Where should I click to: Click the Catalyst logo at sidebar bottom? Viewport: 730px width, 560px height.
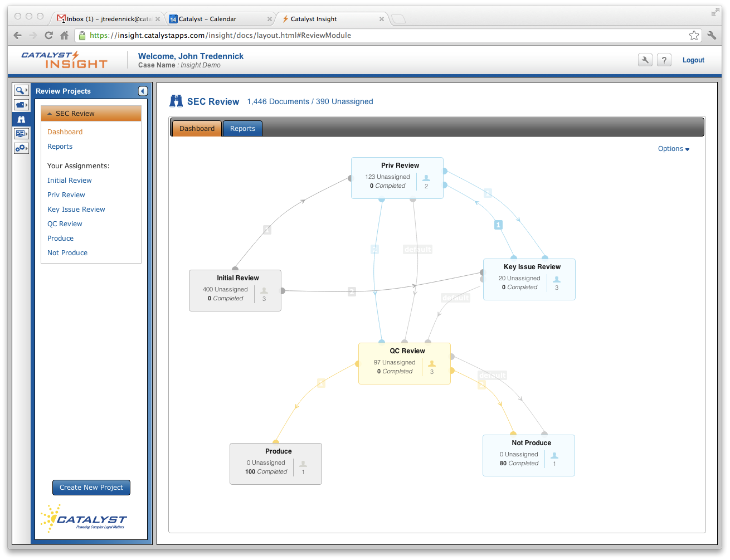[84, 519]
